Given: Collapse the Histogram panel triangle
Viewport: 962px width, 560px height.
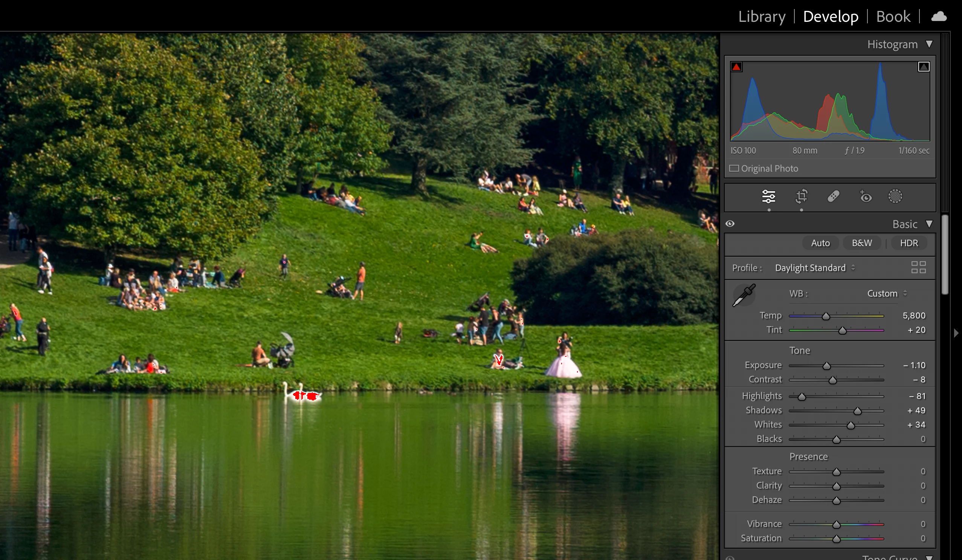Looking at the screenshot, I should (x=929, y=45).
